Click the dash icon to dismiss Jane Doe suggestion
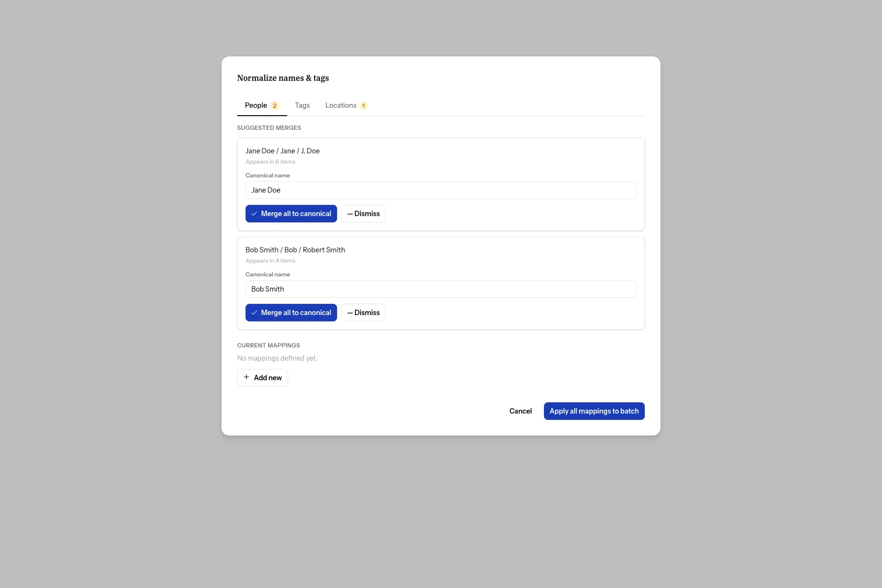 coord(350,214)
